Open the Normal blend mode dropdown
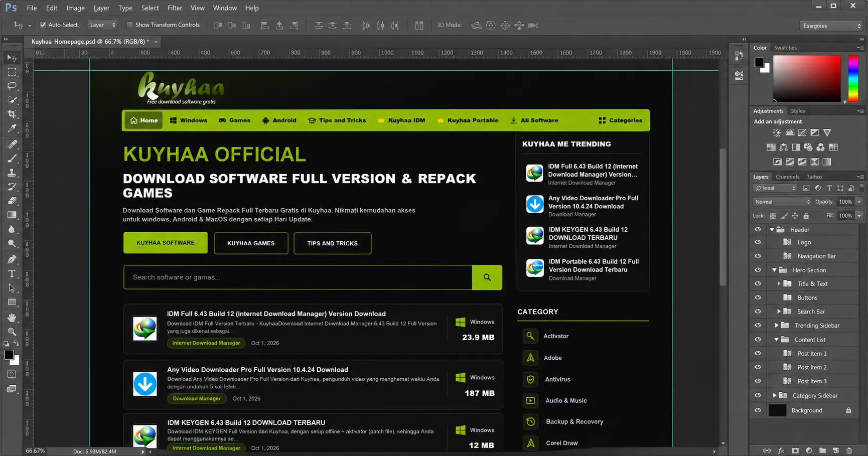868x456 pixels. (x=782, y=202)
